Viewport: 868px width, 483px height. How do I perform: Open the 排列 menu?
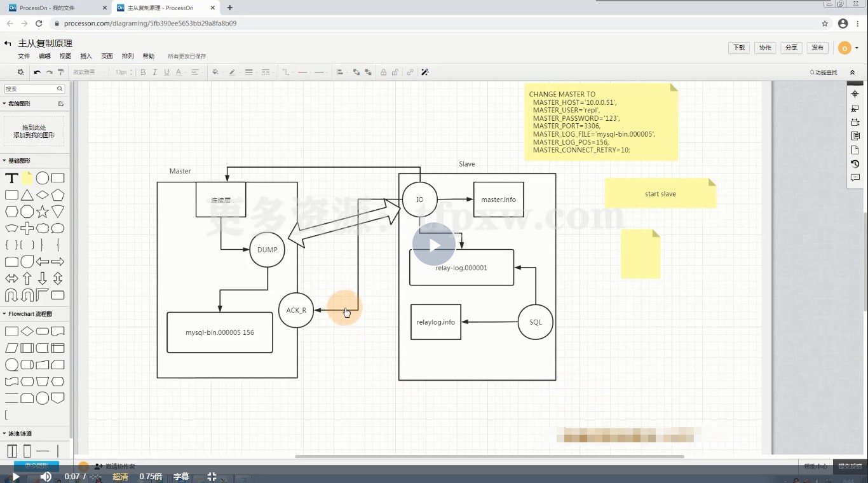(x=128, y=57)
